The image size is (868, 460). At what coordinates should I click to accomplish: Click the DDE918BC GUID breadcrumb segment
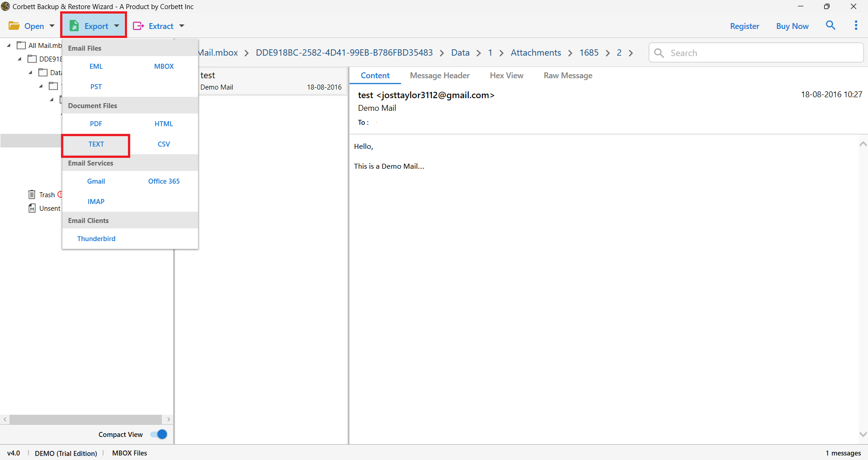pos(344,52)
